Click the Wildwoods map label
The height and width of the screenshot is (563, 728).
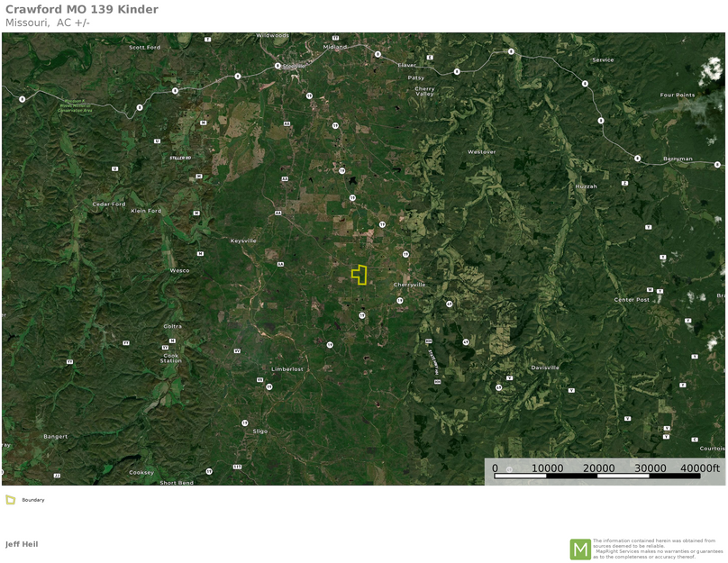point(272,35)
